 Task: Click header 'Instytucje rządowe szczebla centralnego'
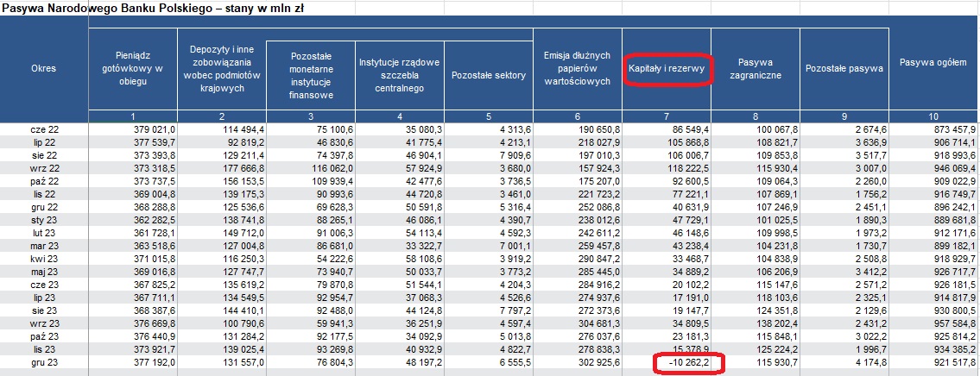coord(400,76)
